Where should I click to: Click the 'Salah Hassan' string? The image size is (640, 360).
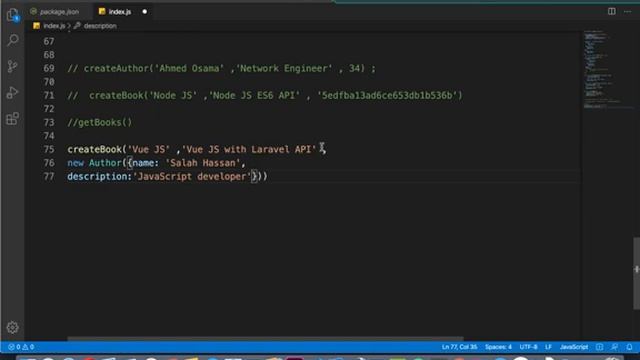click(x=202, y=163)
